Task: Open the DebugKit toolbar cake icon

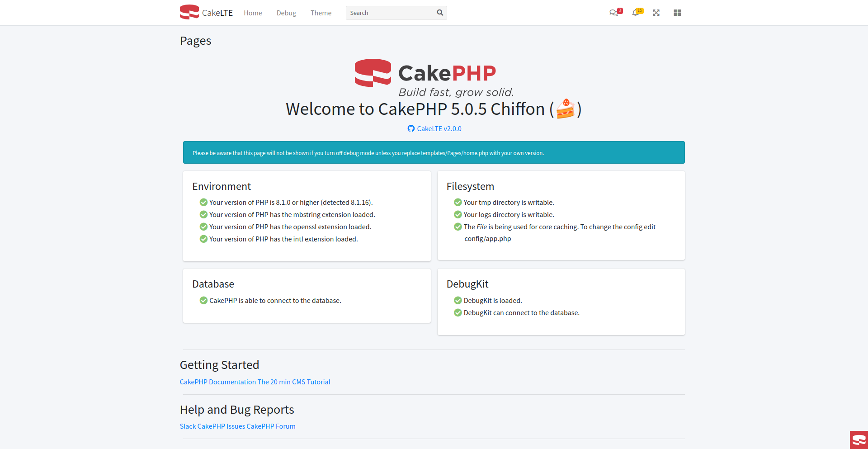Action: 859,440
